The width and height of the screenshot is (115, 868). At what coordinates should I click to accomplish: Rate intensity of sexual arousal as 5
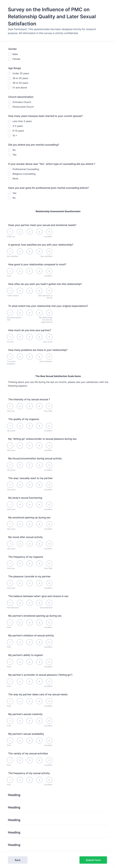click(x=49, y=406)
